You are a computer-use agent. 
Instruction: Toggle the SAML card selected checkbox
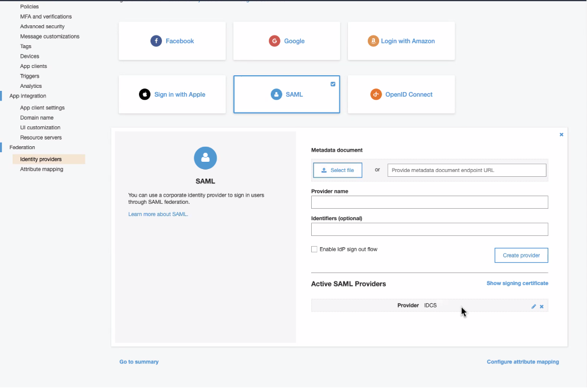[x=333, y=84]
